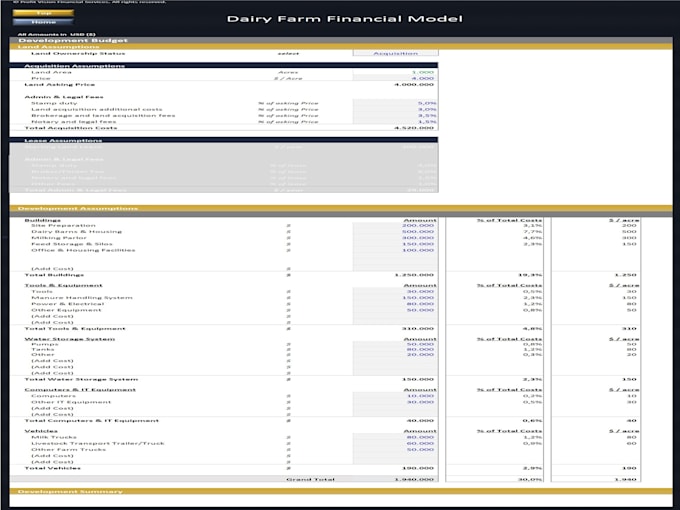Click the Computers & IT Equipment underlined heading
Viewport: 680px width, 510px height.
point(80,390)
